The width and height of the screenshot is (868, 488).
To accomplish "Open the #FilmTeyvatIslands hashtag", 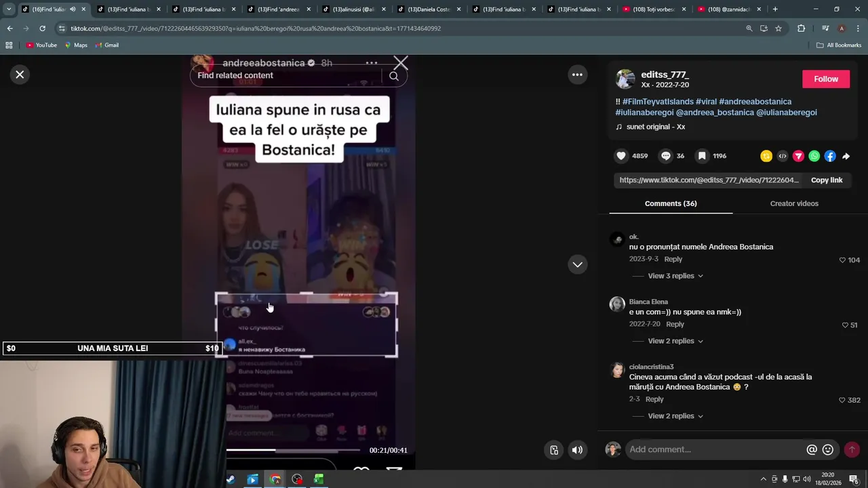I will pyautogui.click(x=658, y=102).
